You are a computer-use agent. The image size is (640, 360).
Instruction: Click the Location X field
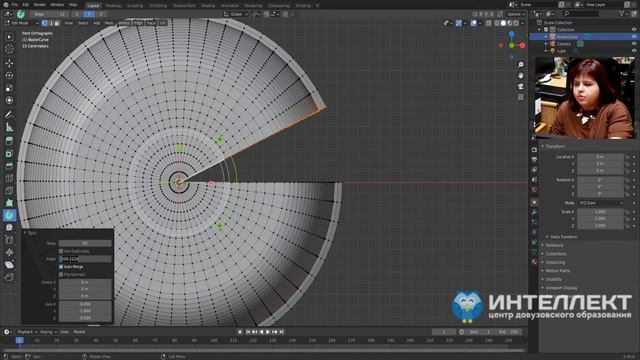(x=600, y=157)
